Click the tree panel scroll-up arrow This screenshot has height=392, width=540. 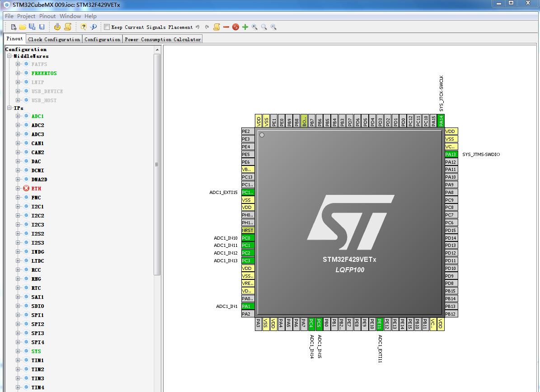tap(157, 50)
